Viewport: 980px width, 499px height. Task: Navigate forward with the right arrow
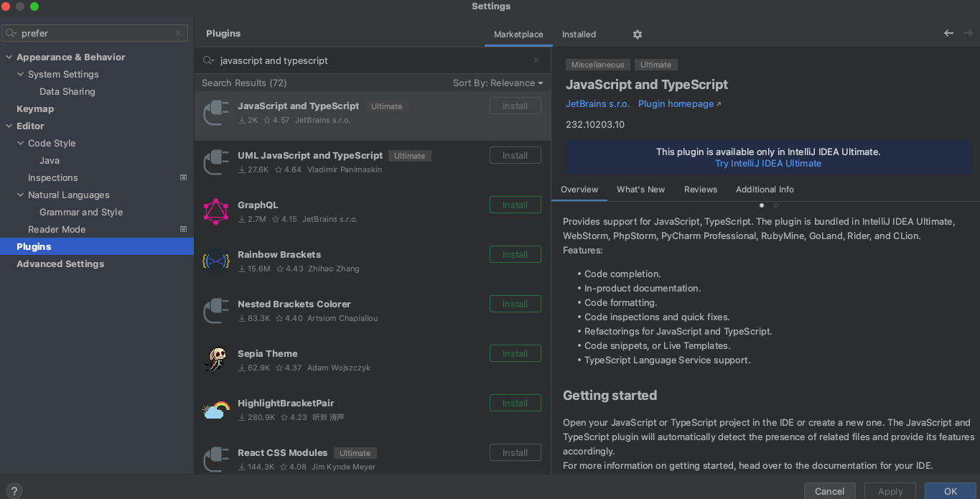coord(969,33)
